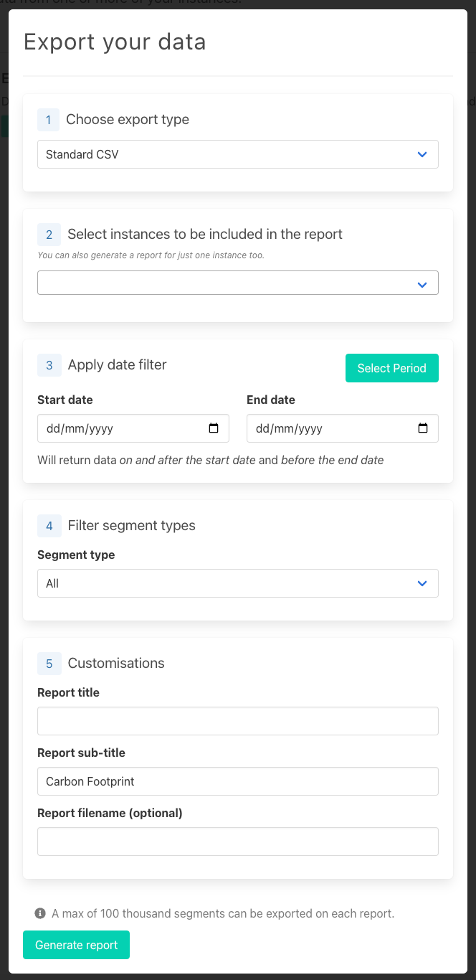The width and height of the screenshot is (476, 980).
Task: Open the Standard CSV export type dropdown
Action: (237, 154)
